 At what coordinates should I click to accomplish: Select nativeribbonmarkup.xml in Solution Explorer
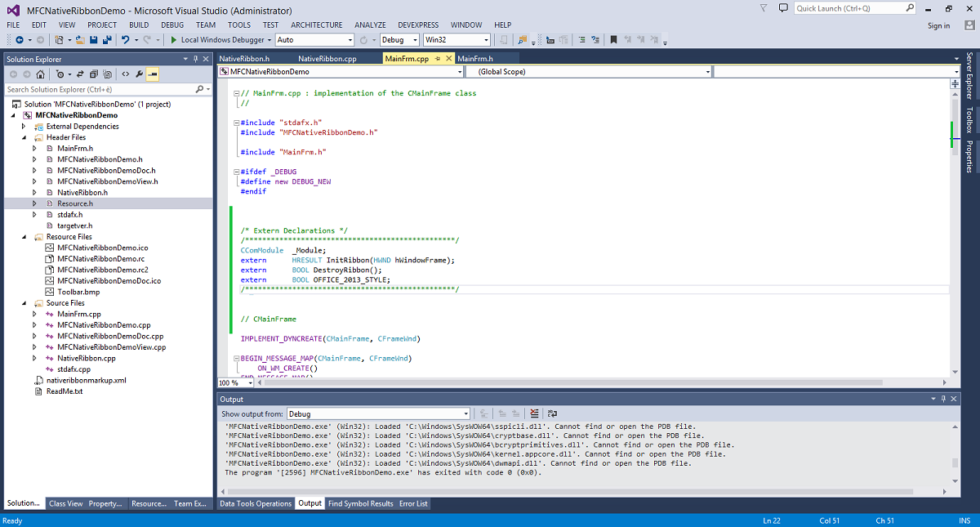click(x=86, y=380)
